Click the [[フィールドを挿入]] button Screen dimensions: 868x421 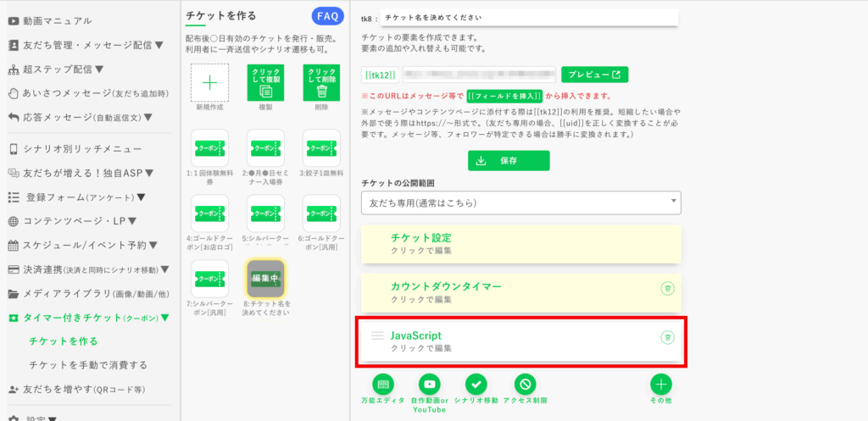(504, 96)
